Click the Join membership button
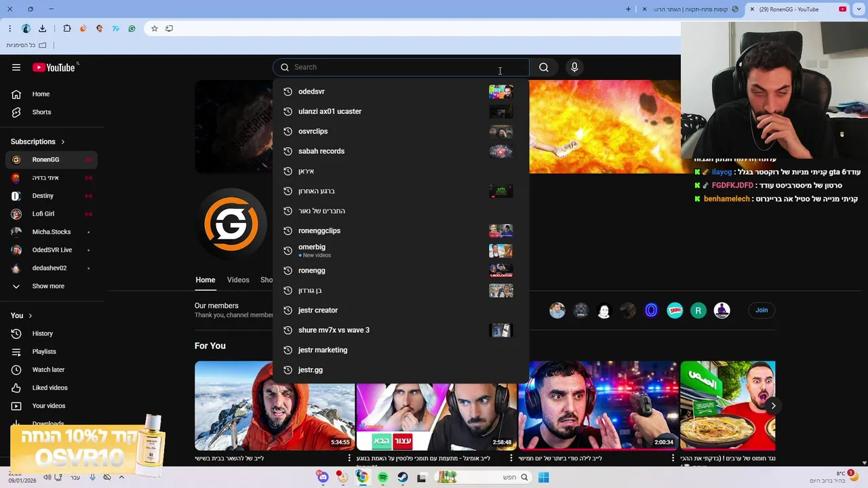Screen dimensions: 868x488 point(762,310)
